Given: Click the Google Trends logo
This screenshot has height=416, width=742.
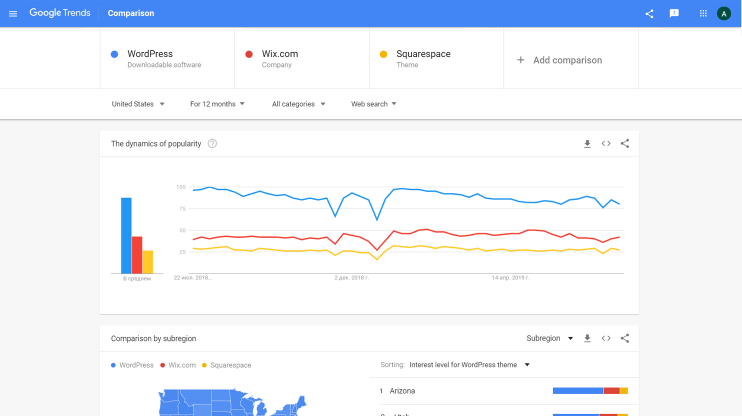Looking at the screenshot, I should click(60, 13).
